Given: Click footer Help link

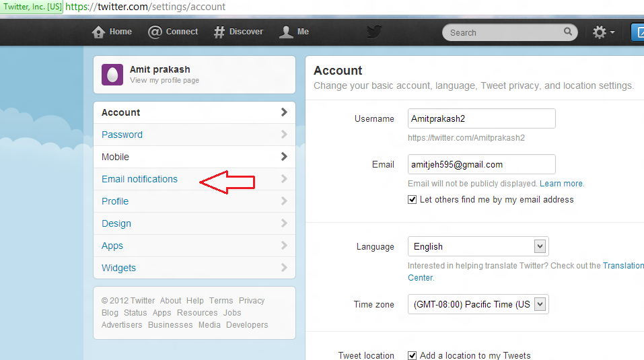Looking at the screenshot, I should pyautogui.click(x=195, y=301).
